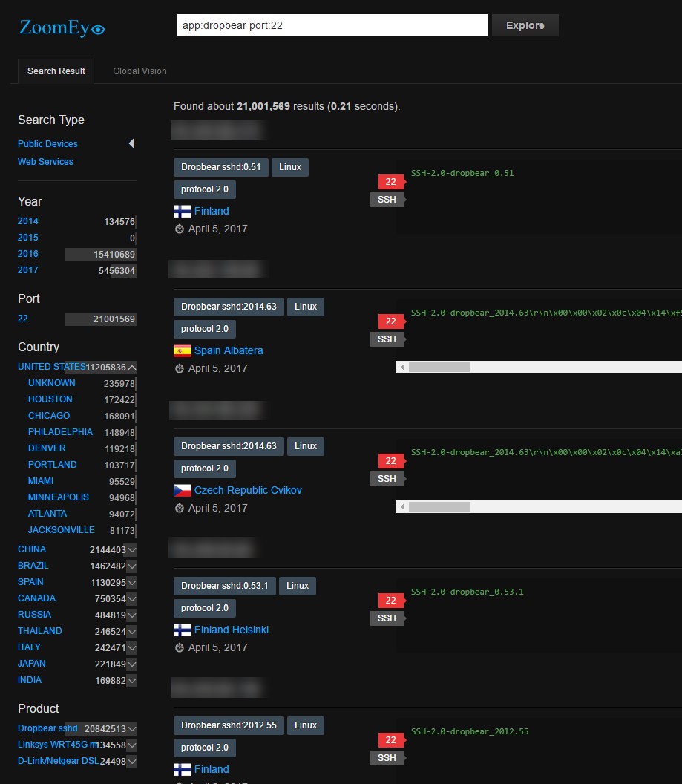Viewport: 682px width, 784px height.
Task: Select Web Services search type
Action: click(x=45, y=162)
